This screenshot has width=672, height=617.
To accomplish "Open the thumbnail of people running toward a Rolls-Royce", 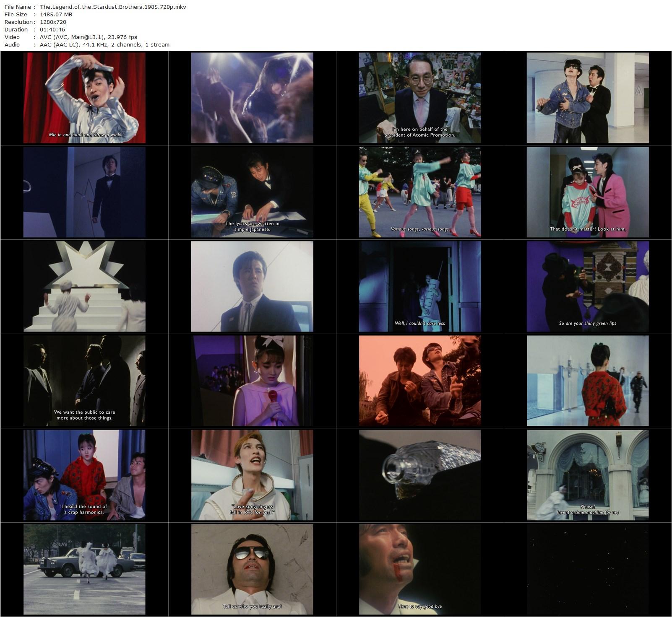I will (84, 569).
